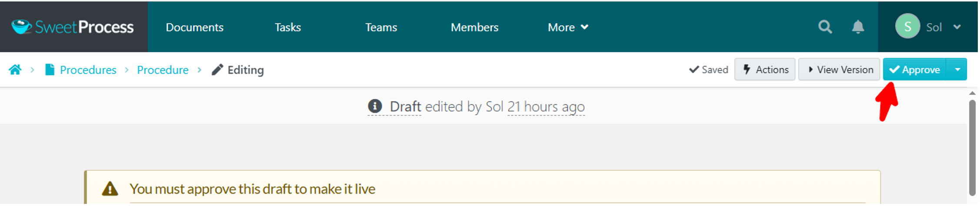Click the 'You must approve this draft' message
Image resolution: width=980 pixels, height=210 pixels.
coord(252,189)
